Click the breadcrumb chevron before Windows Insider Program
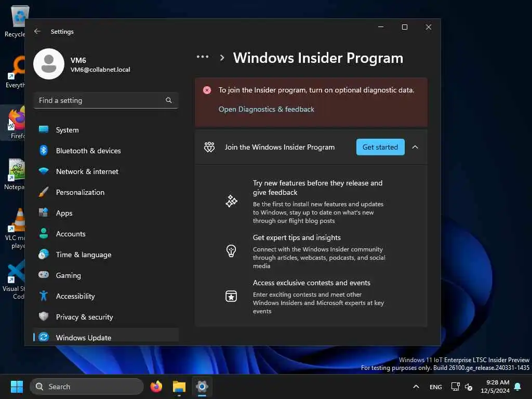The height and width of the screenshot is (399, 532). pos(222,58)
